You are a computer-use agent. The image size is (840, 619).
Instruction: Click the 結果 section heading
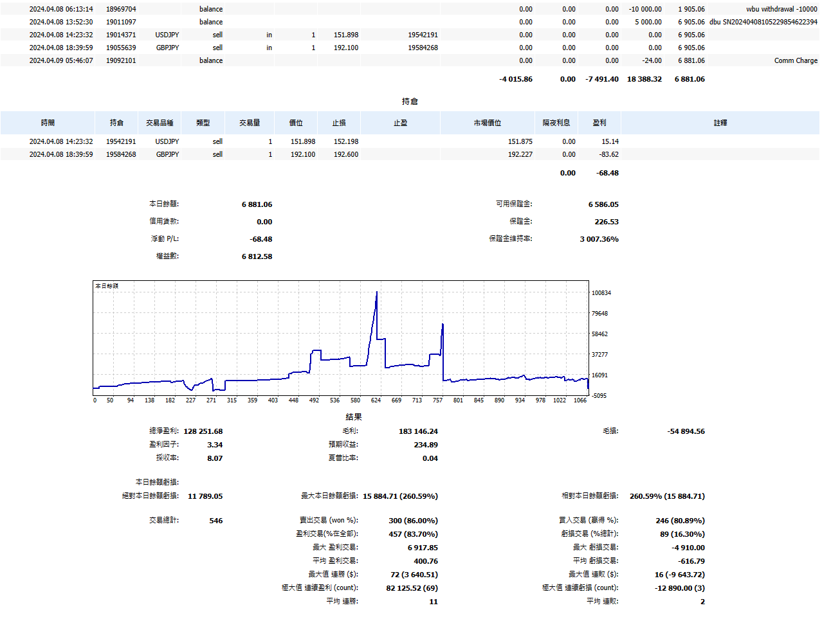click(x=354, y=417)
